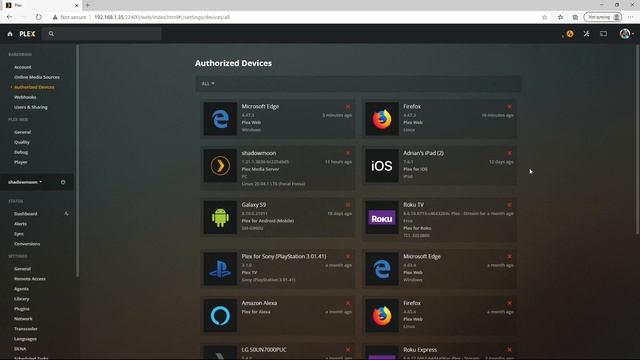Remove the LG 50UN7000PUC device
This screenshot has height=360, width=640.
click(348, 350)
